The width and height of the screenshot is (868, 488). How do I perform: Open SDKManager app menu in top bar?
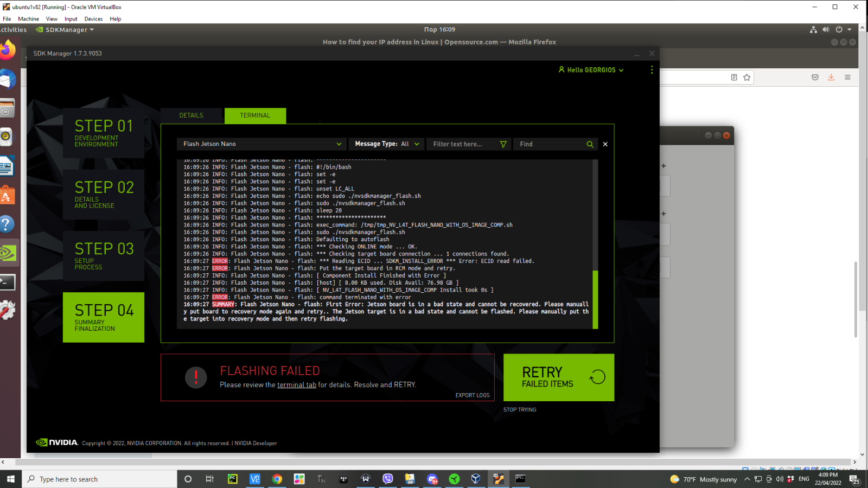65,30
